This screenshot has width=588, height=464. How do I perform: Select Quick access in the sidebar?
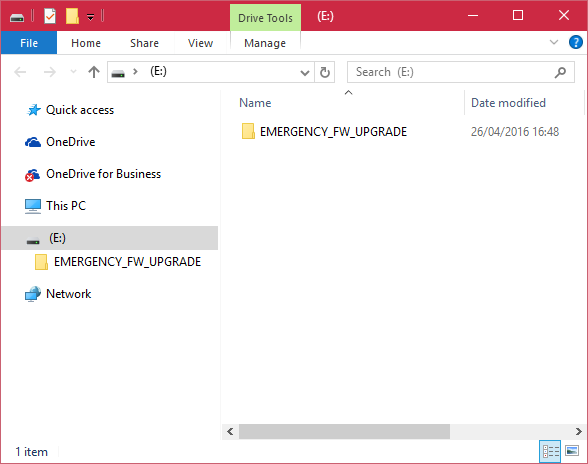click(80, 110)
